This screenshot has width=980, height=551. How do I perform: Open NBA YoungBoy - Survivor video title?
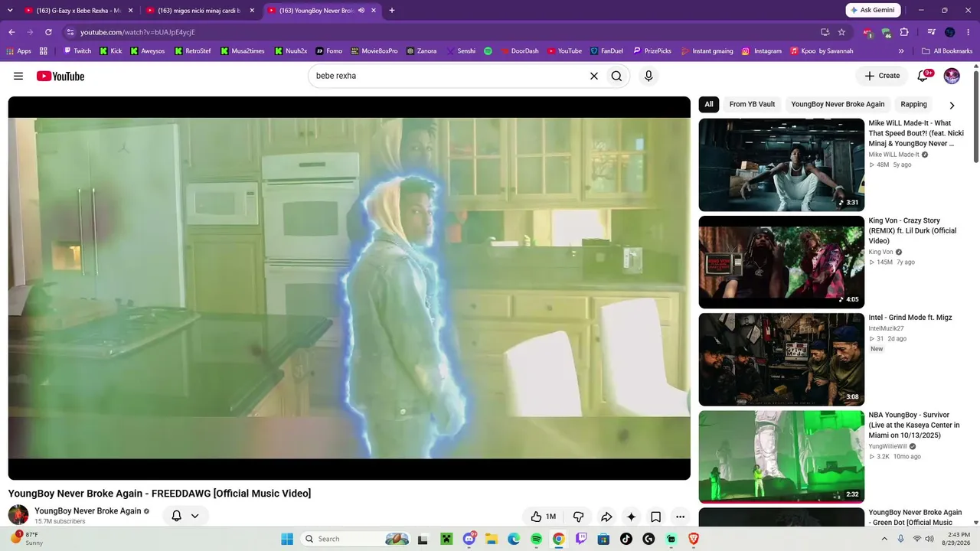pyautogui.click(x=914, y=425)
